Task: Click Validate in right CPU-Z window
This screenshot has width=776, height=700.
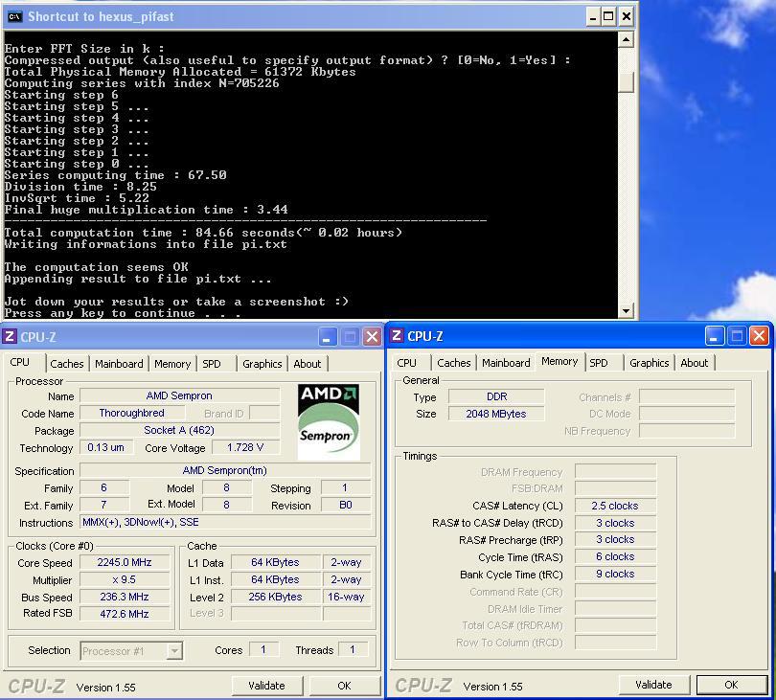Action: tap(653, 685)
